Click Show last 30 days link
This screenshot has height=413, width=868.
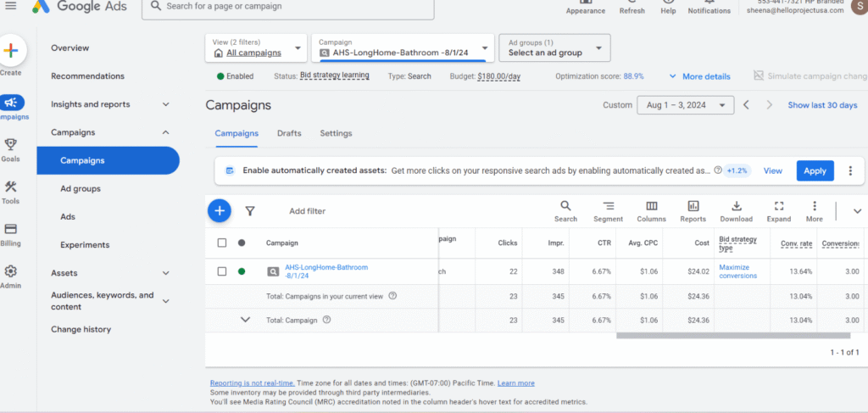pyautogui.click(x=822, y=105)
